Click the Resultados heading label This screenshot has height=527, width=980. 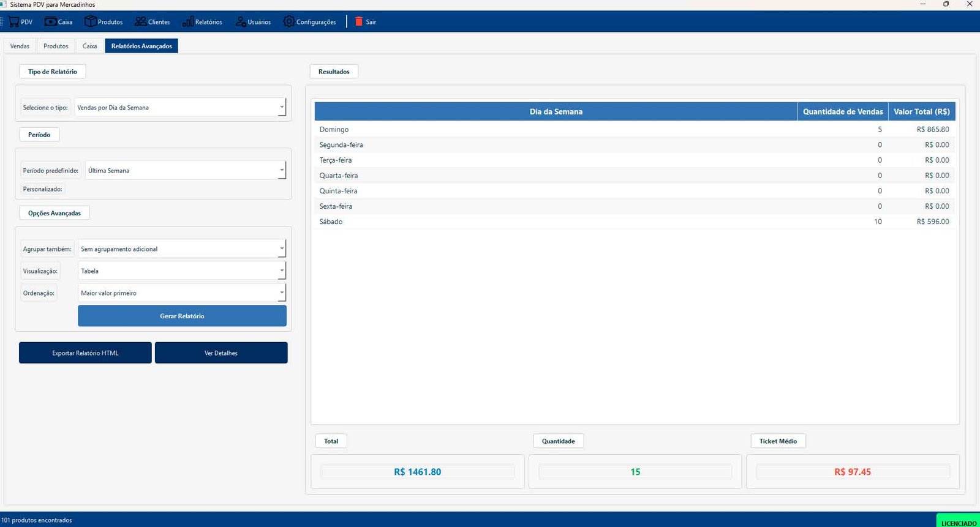pyautogui.click(x=334, y=72)
